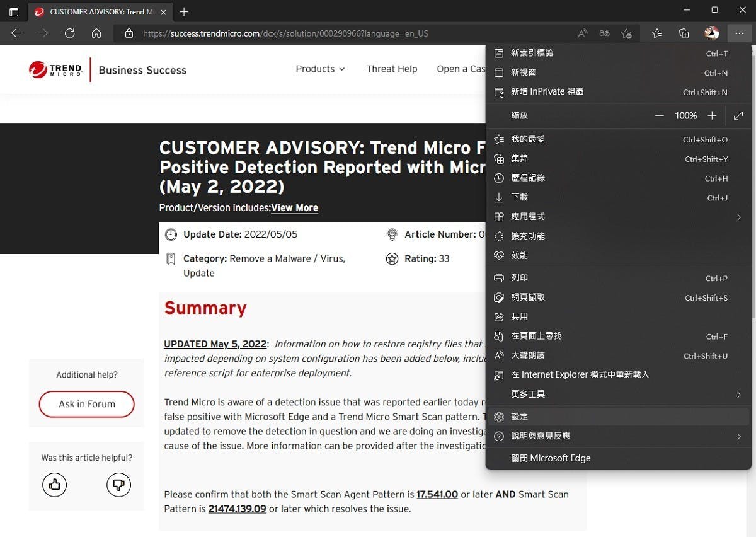Expand the Products dropdown in navigation

(x=320, y=69)
